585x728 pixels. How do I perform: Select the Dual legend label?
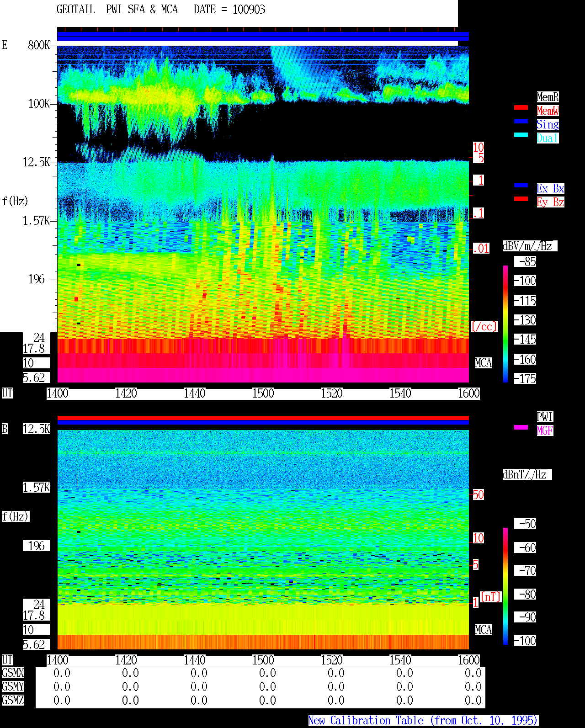[548, 138]
